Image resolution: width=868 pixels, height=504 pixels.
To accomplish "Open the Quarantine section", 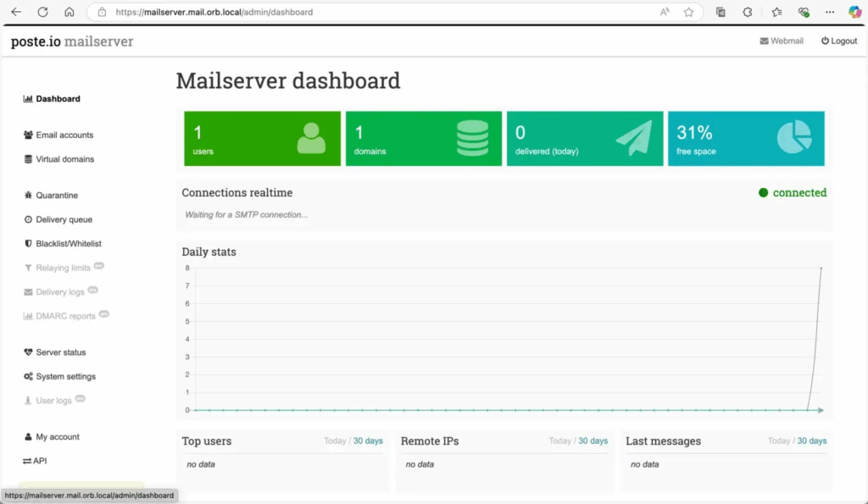I will 56,196.
